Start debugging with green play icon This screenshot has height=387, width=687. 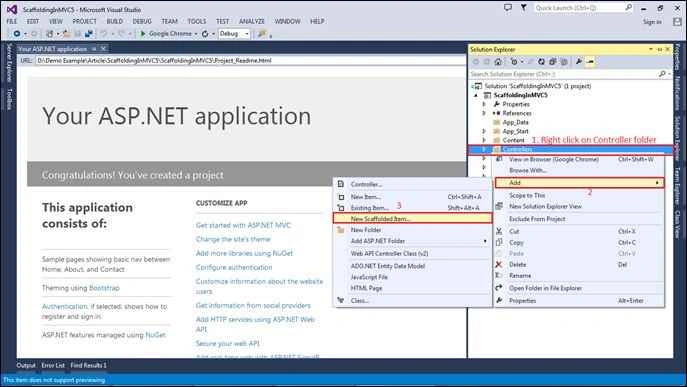[142, 34]
